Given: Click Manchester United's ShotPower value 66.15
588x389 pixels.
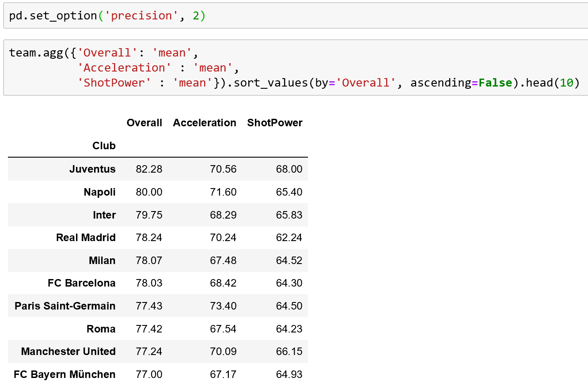Looking at the screenshot, I should point(289,351).
